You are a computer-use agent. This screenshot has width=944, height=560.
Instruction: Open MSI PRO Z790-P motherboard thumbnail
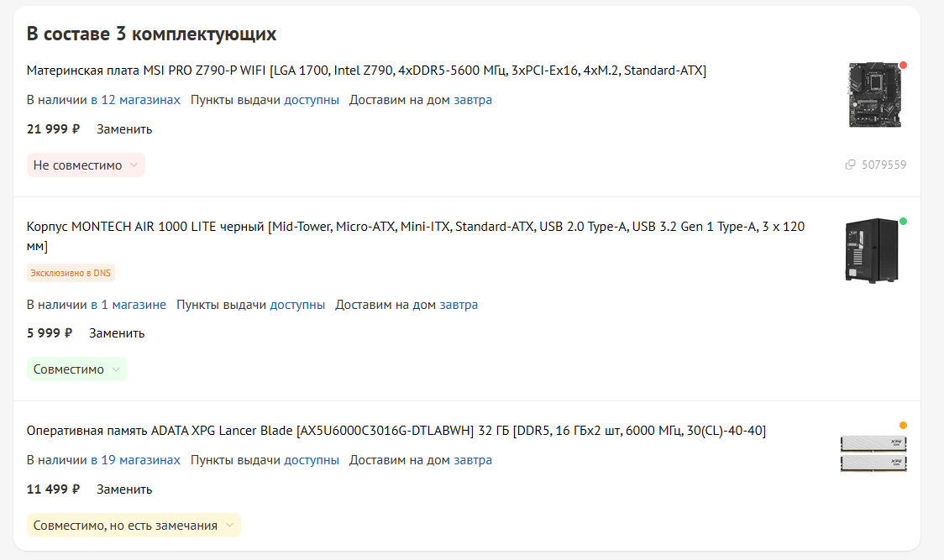pos(875,95)
